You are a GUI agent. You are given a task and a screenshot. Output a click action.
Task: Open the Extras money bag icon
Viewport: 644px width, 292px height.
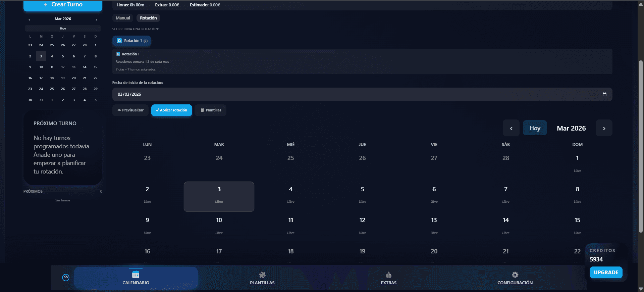[x=388, y=275]
